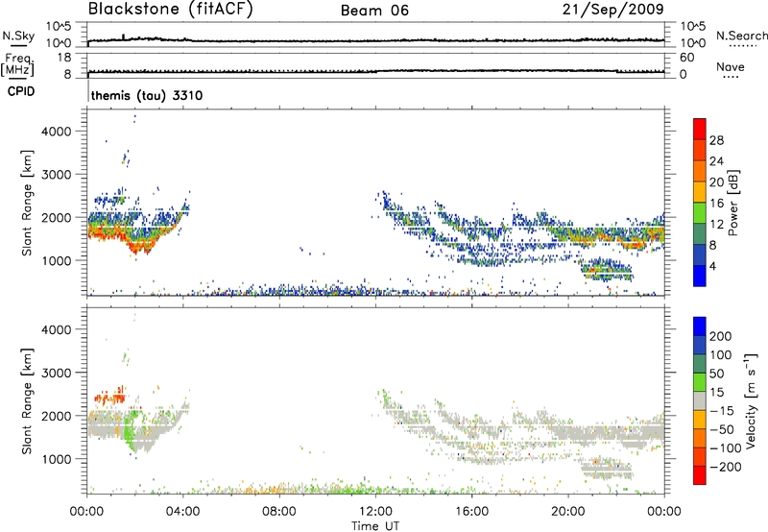Click the 'Freq. [MHz]' axis label

(17, 64)
